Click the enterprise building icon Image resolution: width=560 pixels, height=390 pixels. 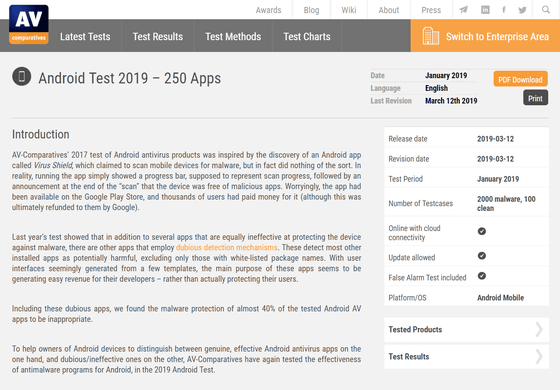pyautogui.click(x=431, y=36)
